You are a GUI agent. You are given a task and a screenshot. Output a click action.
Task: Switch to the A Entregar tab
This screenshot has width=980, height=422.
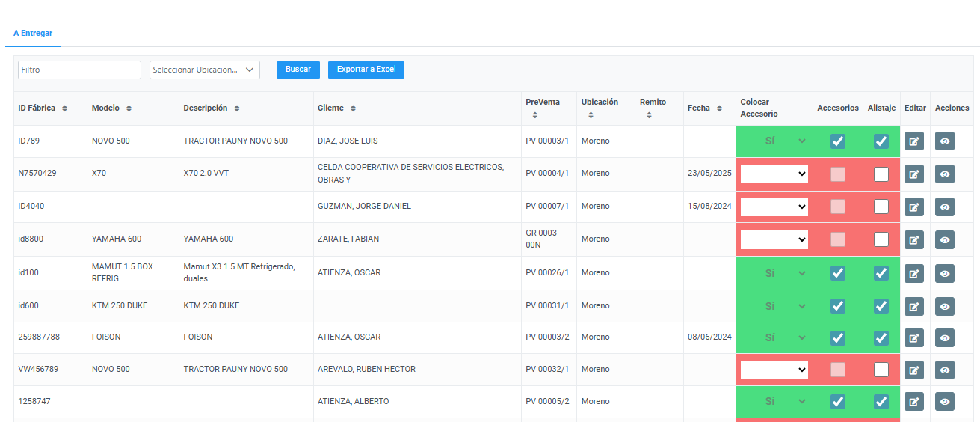[x=33, y=34]
